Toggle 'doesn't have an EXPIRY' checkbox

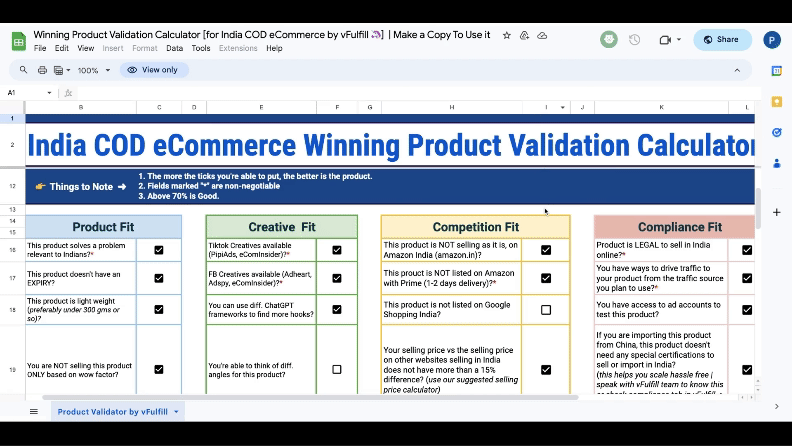tap(159, 278)
